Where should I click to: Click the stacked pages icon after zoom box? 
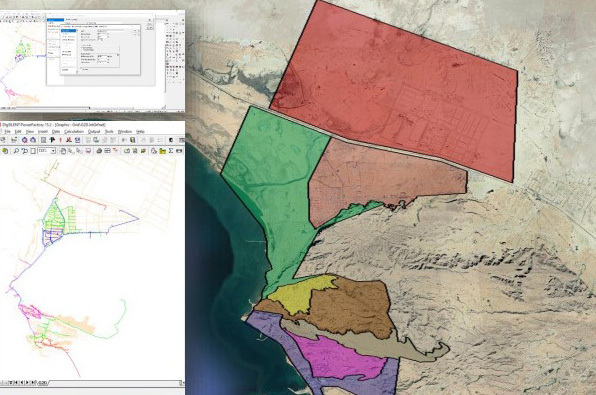[x=63, y=151]
